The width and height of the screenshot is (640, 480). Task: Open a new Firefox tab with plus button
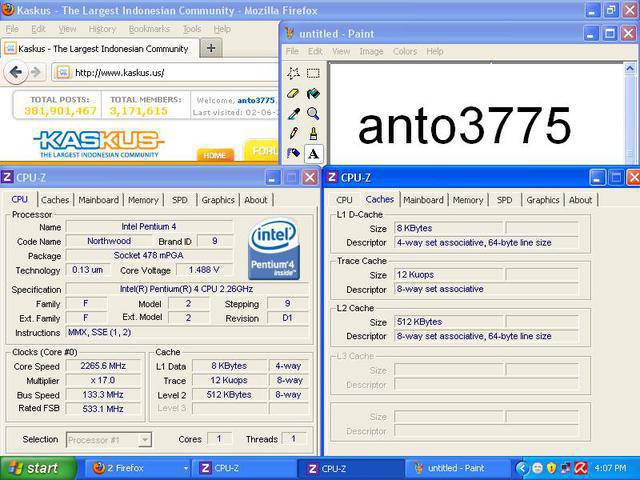pos(211,49)
